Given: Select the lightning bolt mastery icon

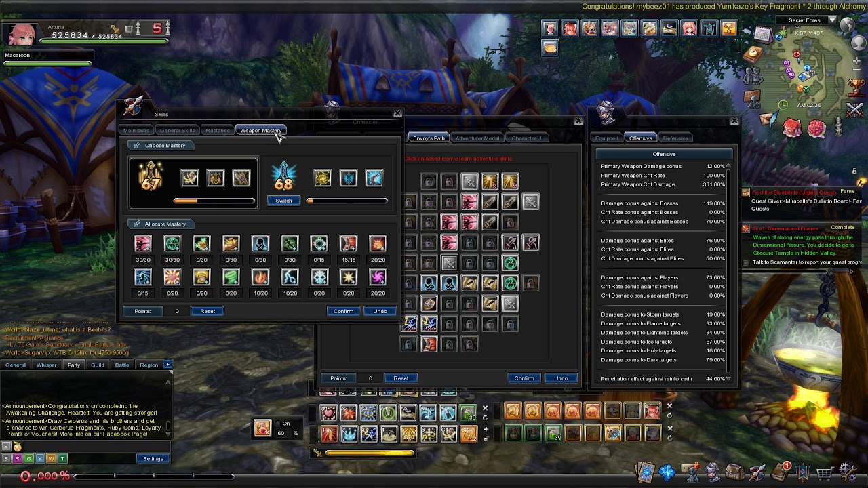Looking at the screenshot, I should click(x=290, y=277).
